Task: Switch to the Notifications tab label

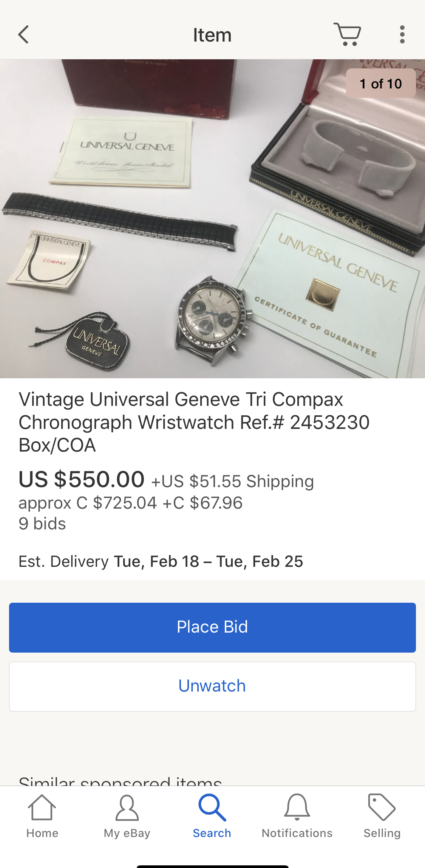Action: click(x=297, y=833)
